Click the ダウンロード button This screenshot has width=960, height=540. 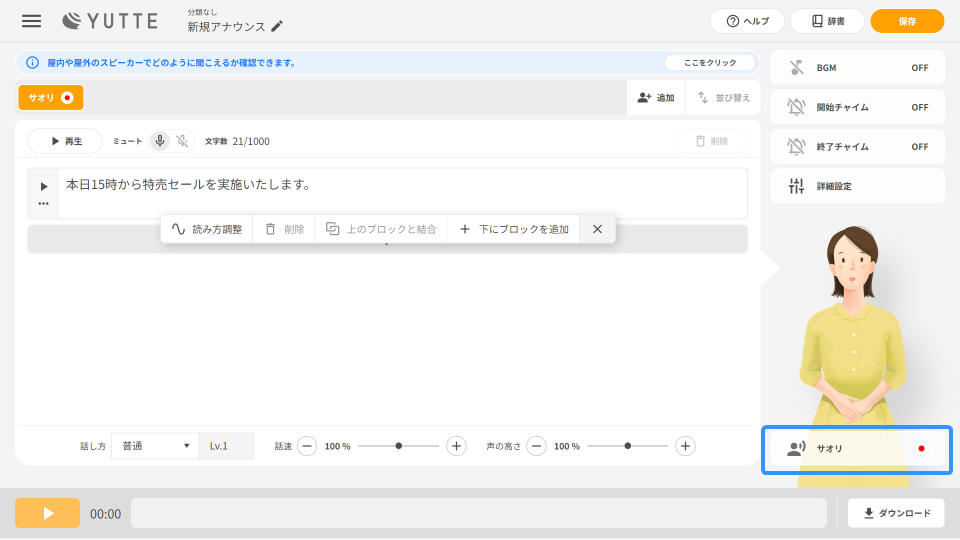point(896,513)
